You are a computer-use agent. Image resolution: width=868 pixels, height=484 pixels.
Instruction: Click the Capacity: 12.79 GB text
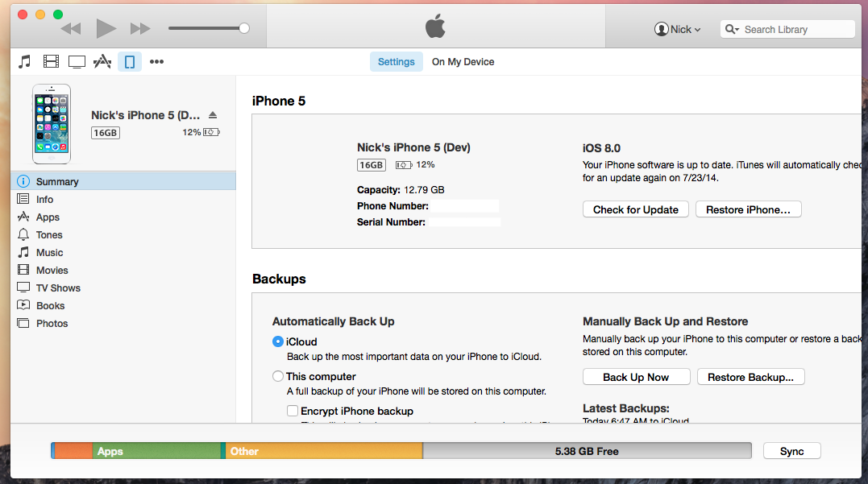click(401, 190)
